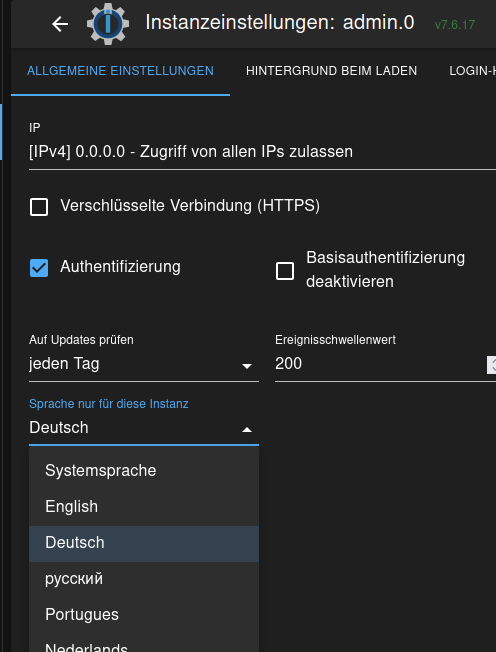Choose Portugues in the language list
Screen dimensions: 496x652
click(x=144, y=615)
